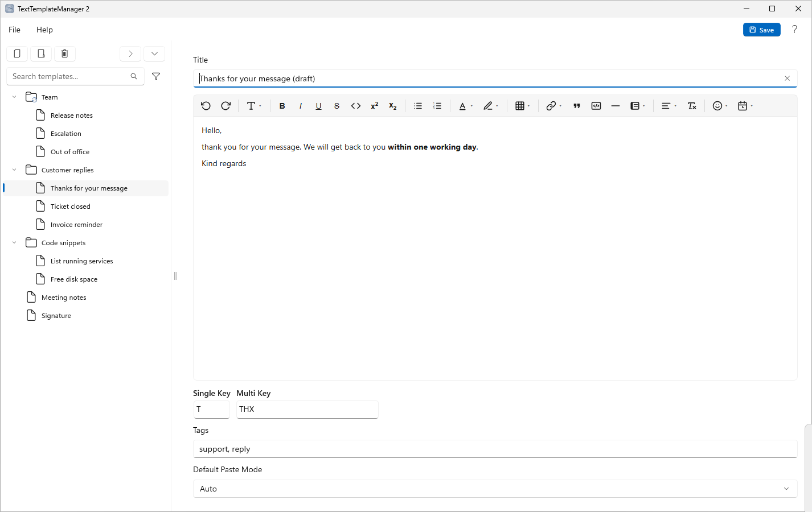Click the new folder icon in sidebar toolbar
The image size is (812, 512).
coord(41,53)
